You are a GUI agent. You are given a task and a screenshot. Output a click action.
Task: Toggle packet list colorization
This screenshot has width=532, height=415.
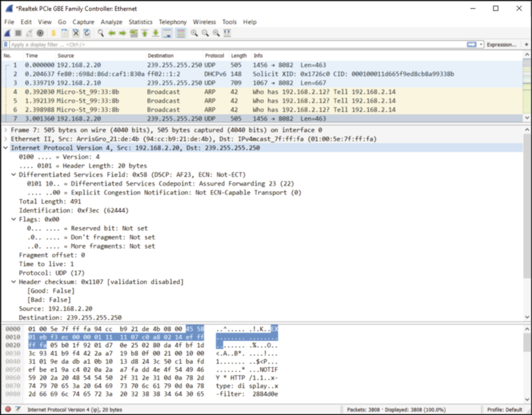(x=181, y=33)
